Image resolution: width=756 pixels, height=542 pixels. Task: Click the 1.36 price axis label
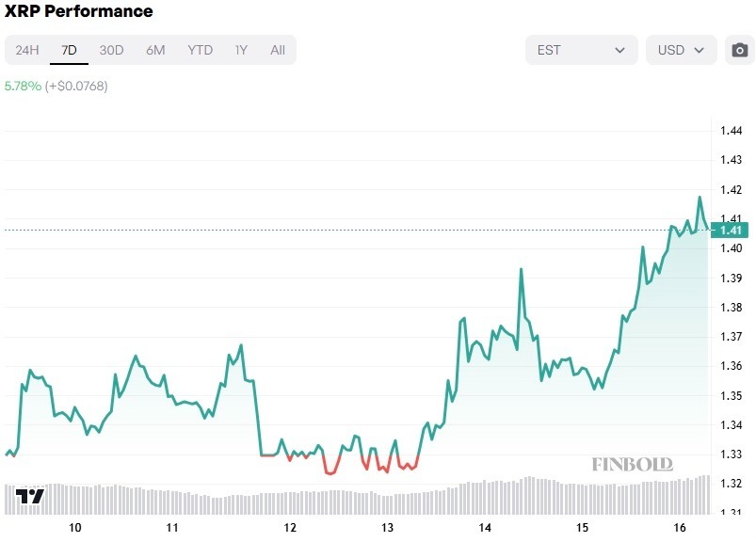point(731,366)
